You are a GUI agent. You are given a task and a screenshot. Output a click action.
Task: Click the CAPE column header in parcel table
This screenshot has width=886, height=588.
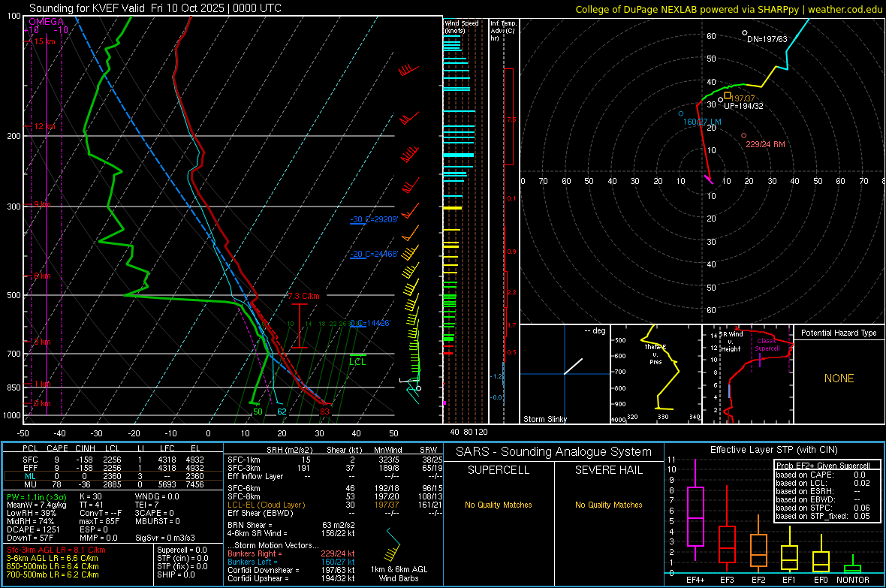coord(57,448)
